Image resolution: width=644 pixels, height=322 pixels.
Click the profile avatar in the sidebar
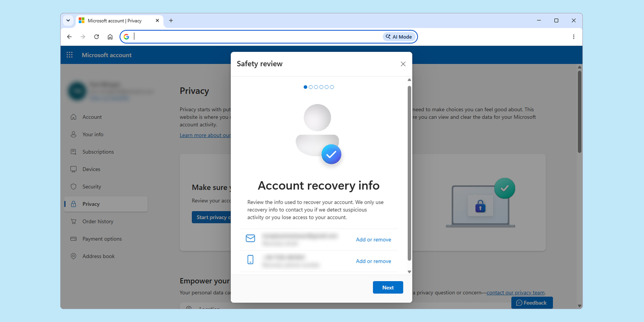[x=77, y=91]
